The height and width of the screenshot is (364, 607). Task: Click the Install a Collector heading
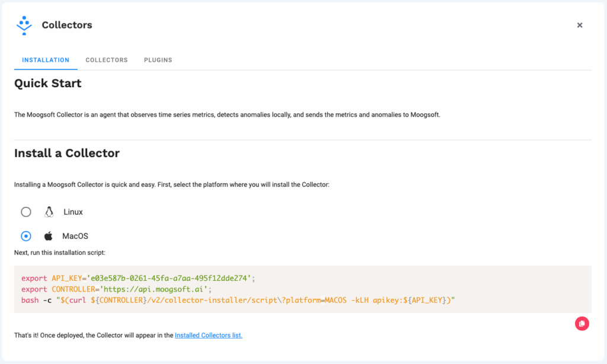coord(67,153)
